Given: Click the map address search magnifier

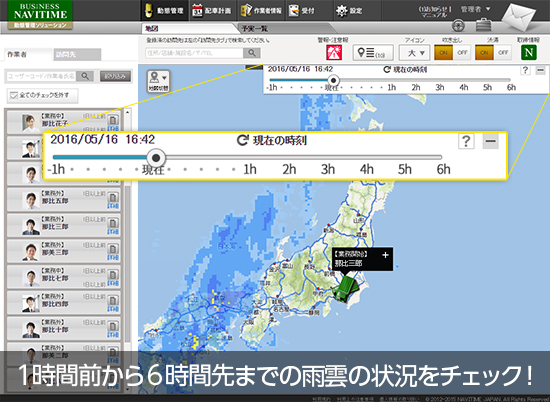Looking at the screenshot, I should pos(252,53).
